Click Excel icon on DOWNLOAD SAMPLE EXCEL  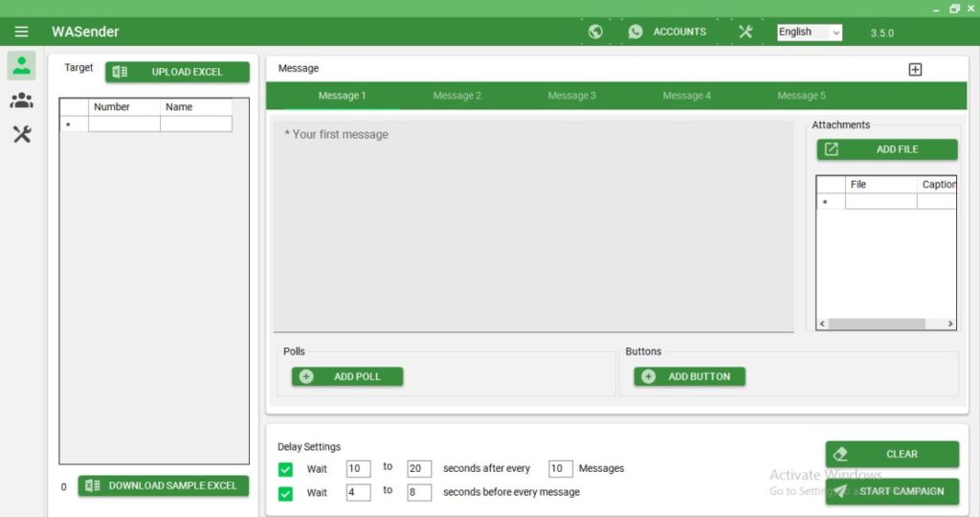point(92,485)
